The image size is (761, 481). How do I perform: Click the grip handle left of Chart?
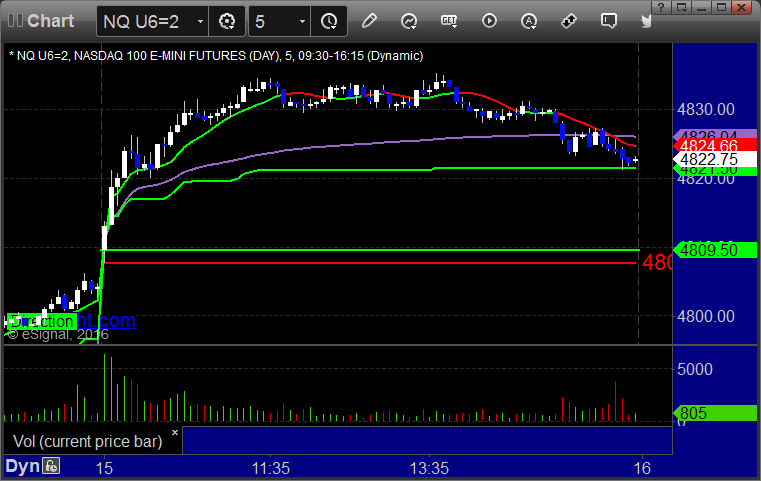point(15,20)
